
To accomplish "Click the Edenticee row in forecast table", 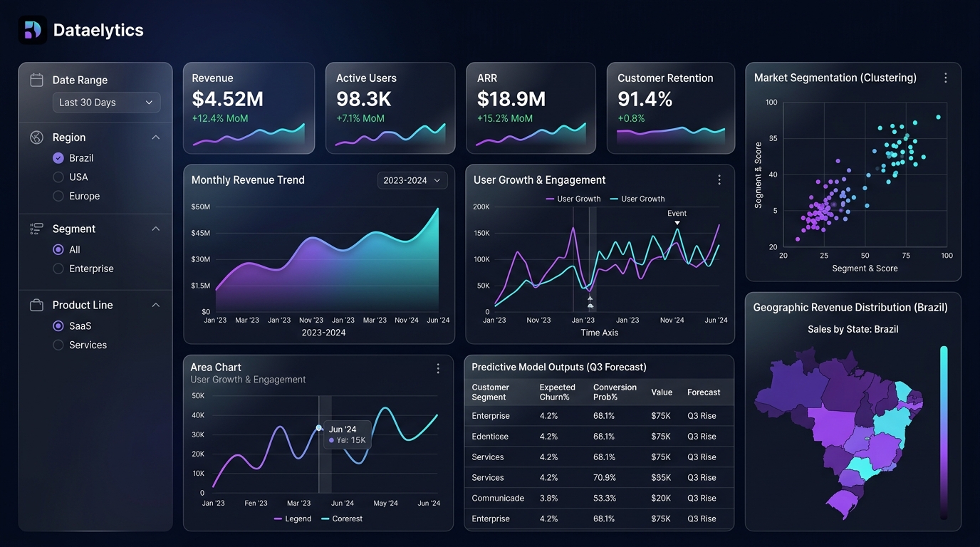I will (599, 437).
